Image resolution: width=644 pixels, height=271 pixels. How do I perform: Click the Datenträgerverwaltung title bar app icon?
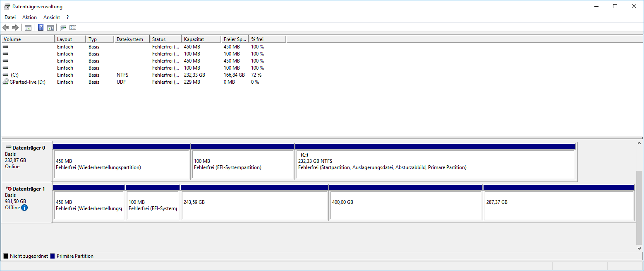point(7,7)
